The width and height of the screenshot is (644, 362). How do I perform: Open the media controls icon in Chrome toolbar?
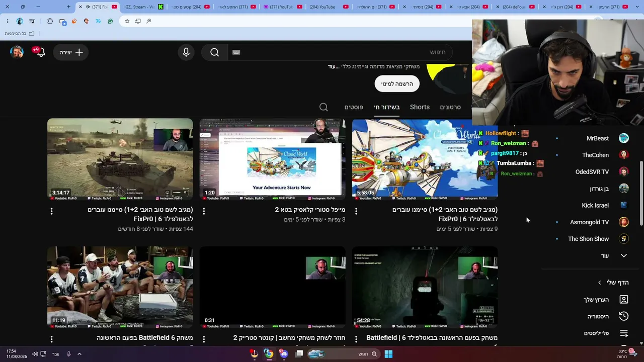click(x=32, y=21)
